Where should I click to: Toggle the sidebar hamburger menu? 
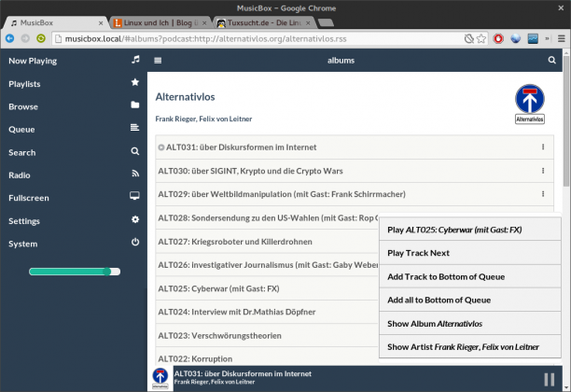pos(158,60)
